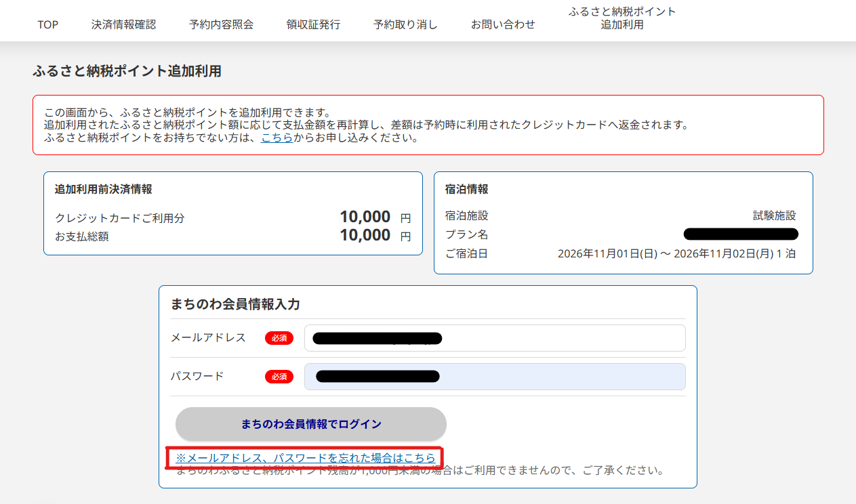Click the 宿泊施設 label
This screenshot has height=504, width=856.
(x=467, y=215)
